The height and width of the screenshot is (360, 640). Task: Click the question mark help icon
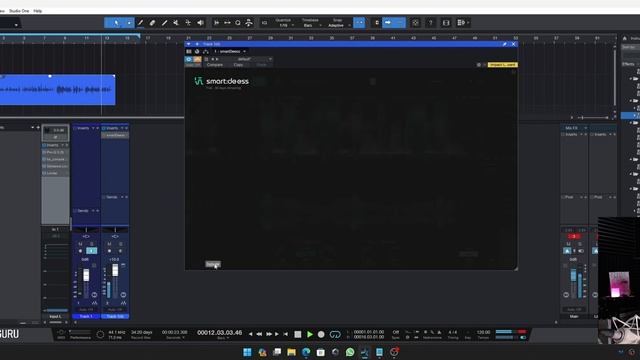[x=431, y=23]
